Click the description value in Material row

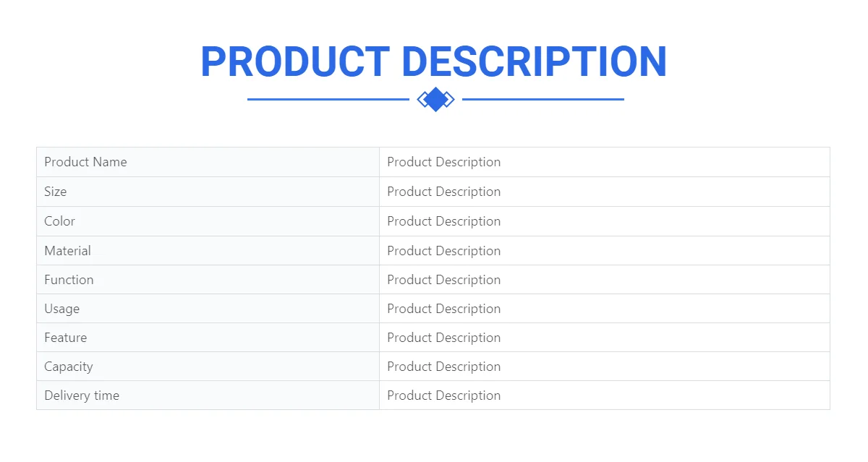[443, 251]
